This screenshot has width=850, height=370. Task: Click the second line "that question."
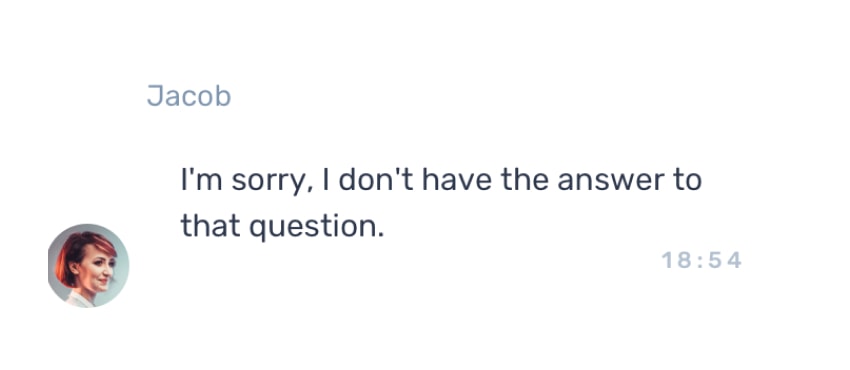click(282, 226)
